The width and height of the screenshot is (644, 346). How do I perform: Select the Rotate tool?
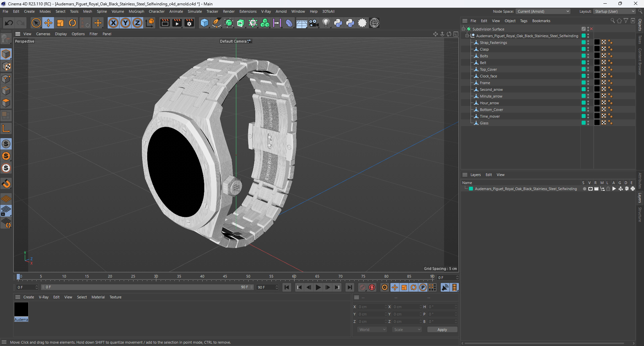point(72,23)
